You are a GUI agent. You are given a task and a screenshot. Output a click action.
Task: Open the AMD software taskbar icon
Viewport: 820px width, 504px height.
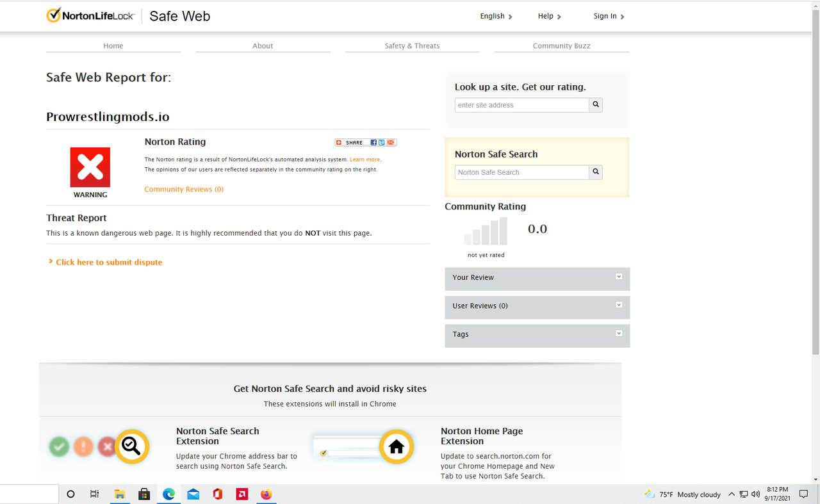pyautogui.click(x=242, y=494)
